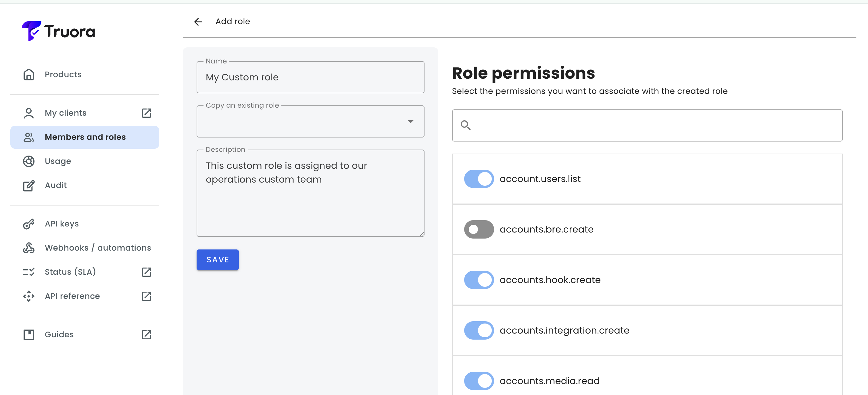Switch off accounts.integration.create permission
868x395 pixels.
tap(479, 330)
